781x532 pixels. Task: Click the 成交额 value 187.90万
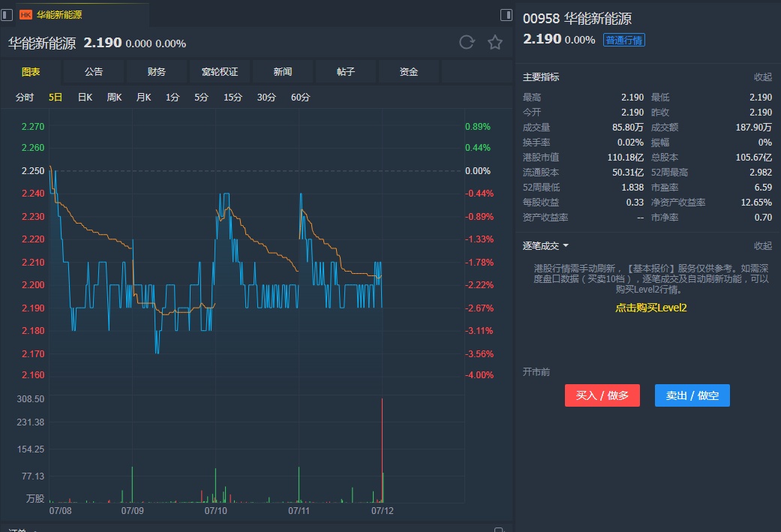coord(753,128)
